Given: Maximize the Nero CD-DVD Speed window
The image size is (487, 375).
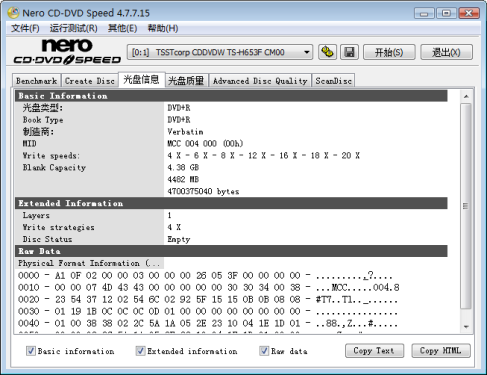Looking at the screenshot, I should [x=446, y=13].
